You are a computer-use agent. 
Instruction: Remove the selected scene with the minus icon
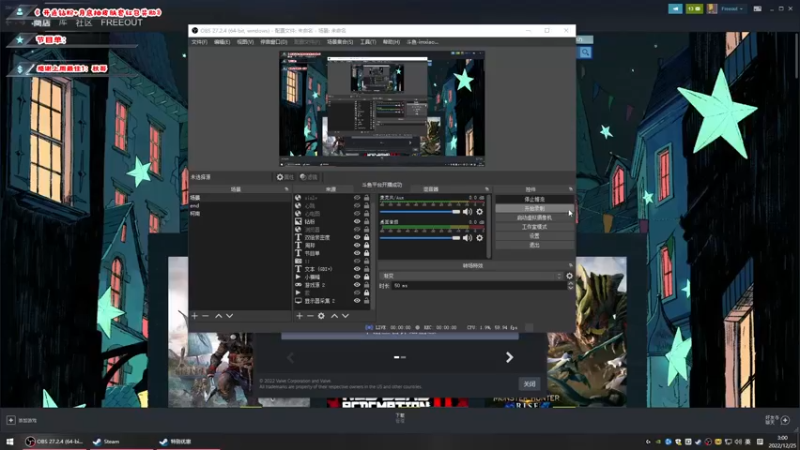pos(205,316)
